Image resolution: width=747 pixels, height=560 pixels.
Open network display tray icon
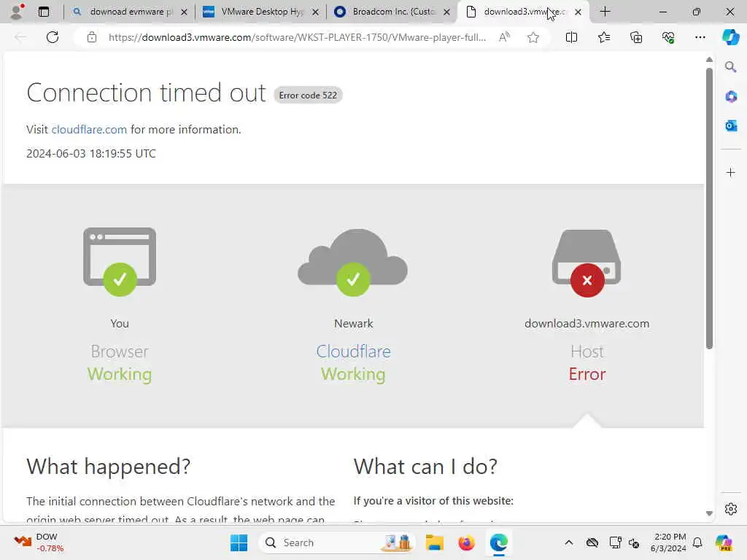[616, 542]
